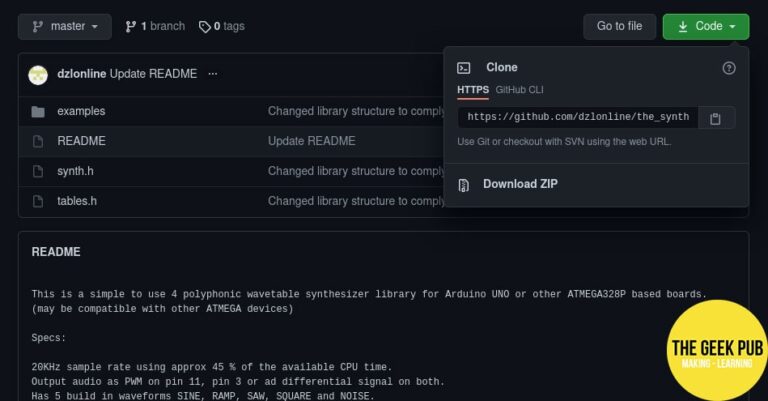Open the 1 branch link

[x=155, y=26]
